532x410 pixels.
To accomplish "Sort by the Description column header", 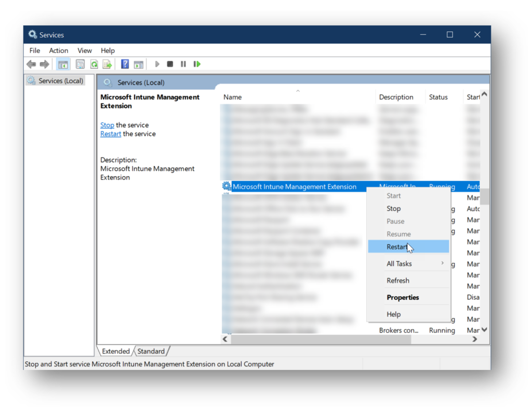I will [x=400, y=97].
